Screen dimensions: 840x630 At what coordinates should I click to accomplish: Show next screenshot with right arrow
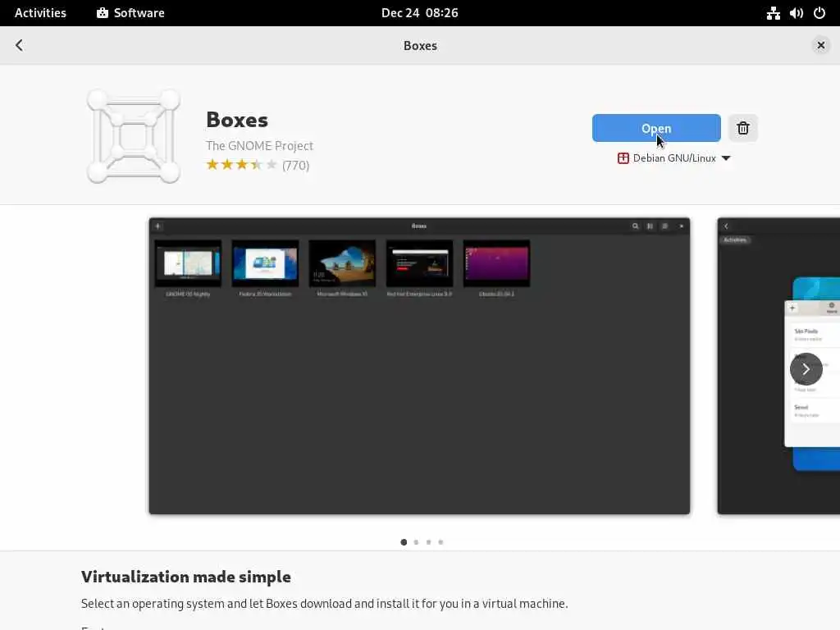coord(806,368)
